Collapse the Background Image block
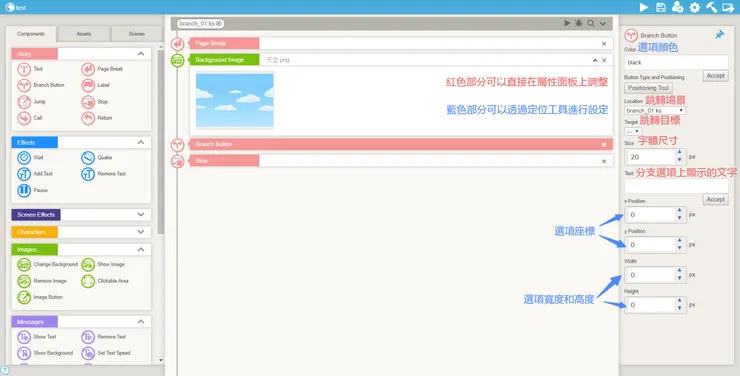This screenshot has height=376, width=740. 595,60
